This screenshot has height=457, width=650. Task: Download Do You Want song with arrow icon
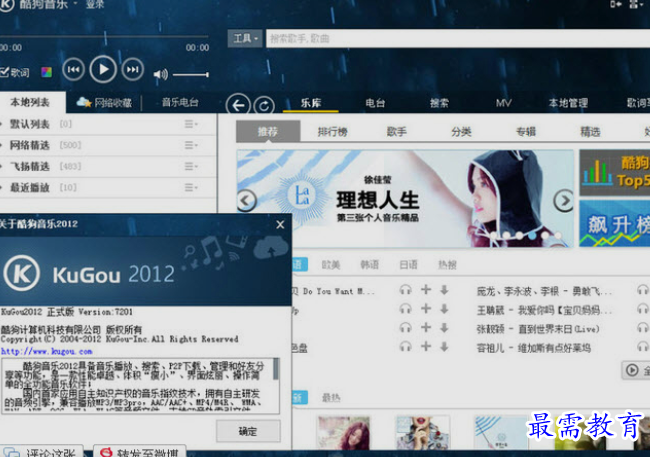[444, 290]
